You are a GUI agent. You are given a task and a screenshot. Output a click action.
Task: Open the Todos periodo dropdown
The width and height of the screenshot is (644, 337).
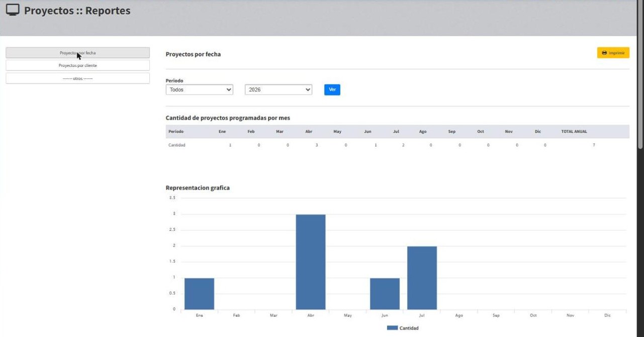click(200, 90)
